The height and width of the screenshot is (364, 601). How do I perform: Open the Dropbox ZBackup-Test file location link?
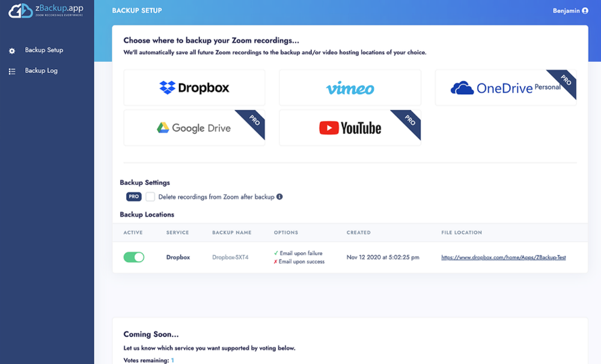pos(503,256)
